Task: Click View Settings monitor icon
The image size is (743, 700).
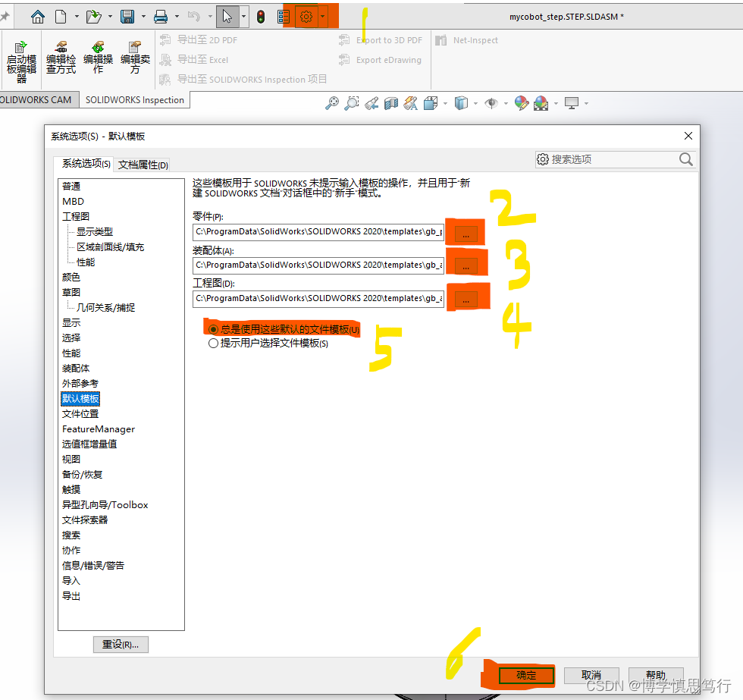Action: point(572,103)
